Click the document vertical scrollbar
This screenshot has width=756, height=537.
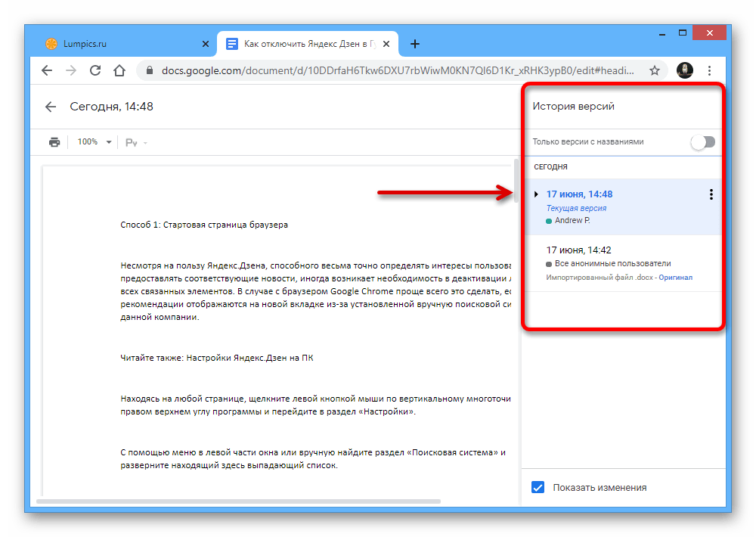516,181
